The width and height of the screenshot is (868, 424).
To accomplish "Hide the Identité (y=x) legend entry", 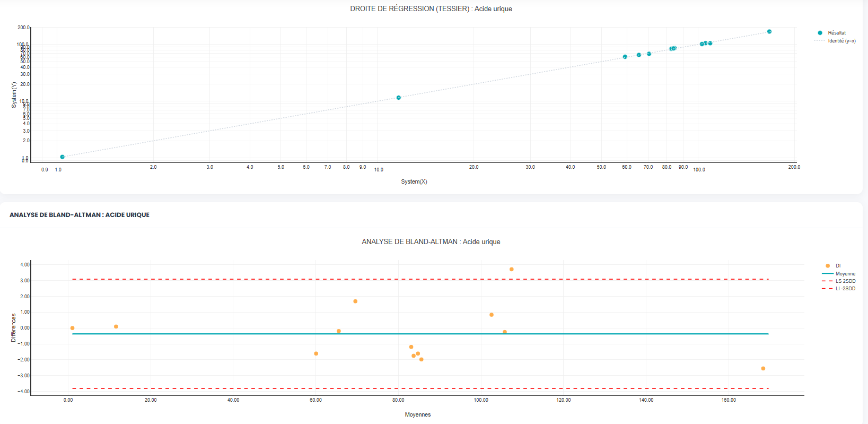I will tap(841, 41).
